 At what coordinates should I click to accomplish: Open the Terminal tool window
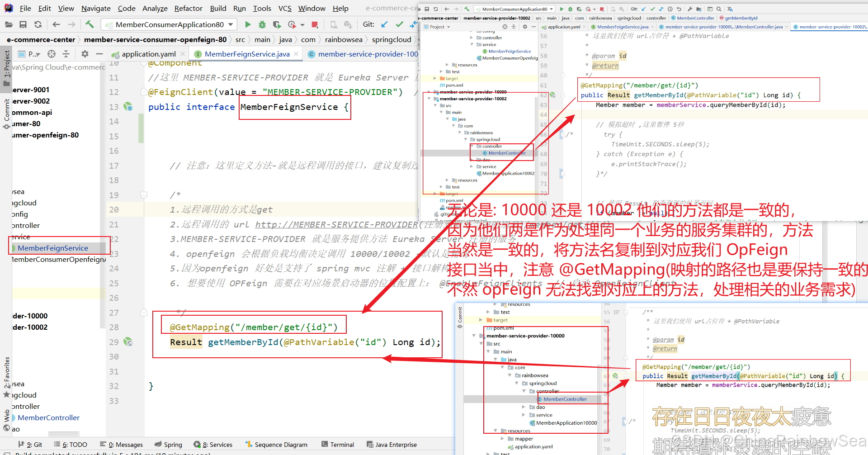click(338, 445)
